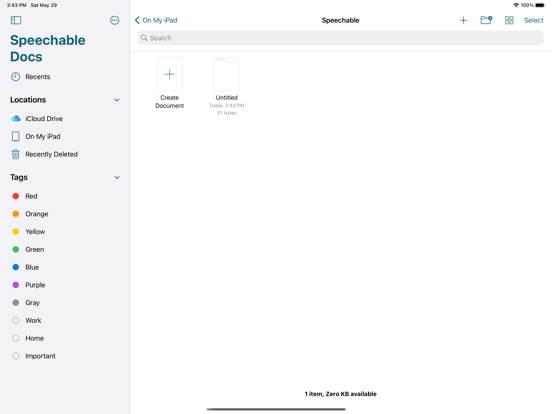Image resolution: width=552 pixels, height=414 pixels.
Task: Click the iPad device icon in Locations
Action: click(15, 136)
